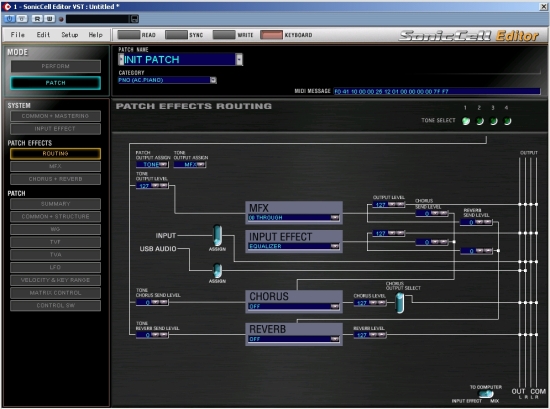Click the Reverb Level 127 value
Image resolution: width=550 pixels, height=409 pixels.
click(362, 335)
